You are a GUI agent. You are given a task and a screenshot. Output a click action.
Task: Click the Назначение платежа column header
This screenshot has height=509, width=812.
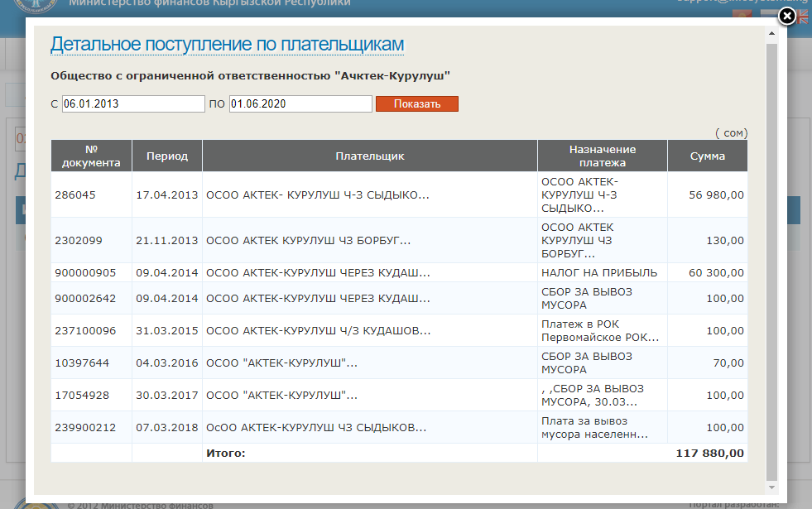pos(603,156)
